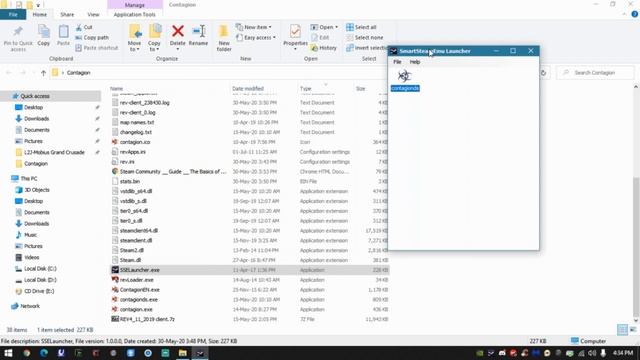Click the volume icon in system tray
This screenshot has width=640, height=360.
click(x=592, y=353)
